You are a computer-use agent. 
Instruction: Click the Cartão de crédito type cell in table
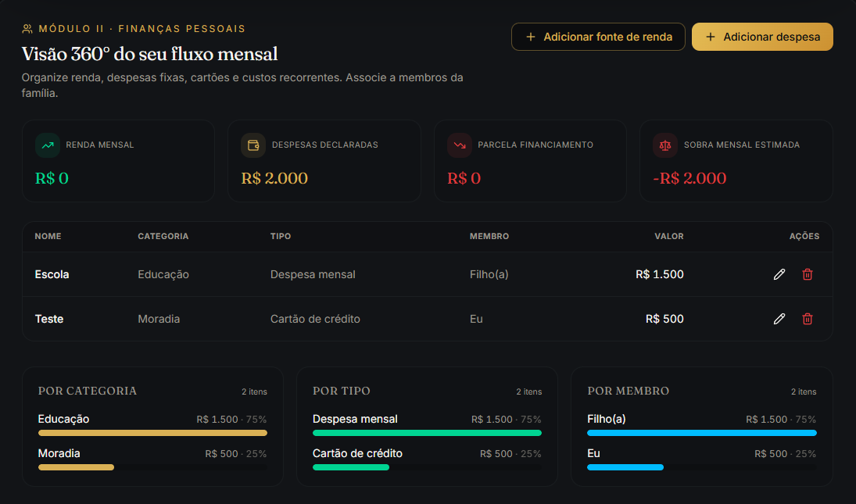pos(315,319)
